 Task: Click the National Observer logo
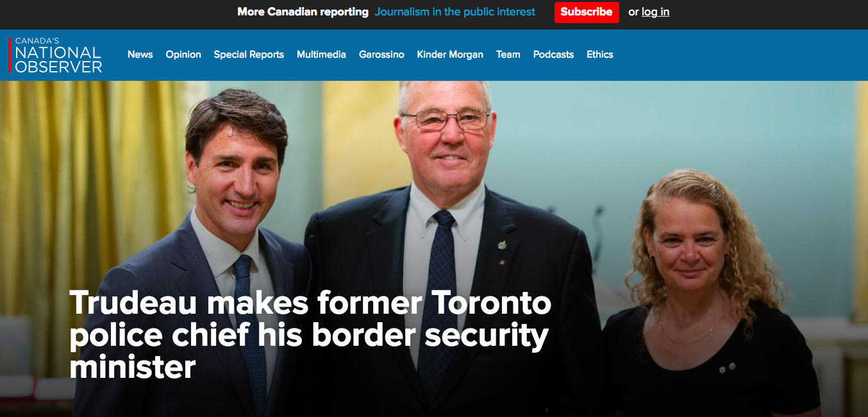(56, 55)
